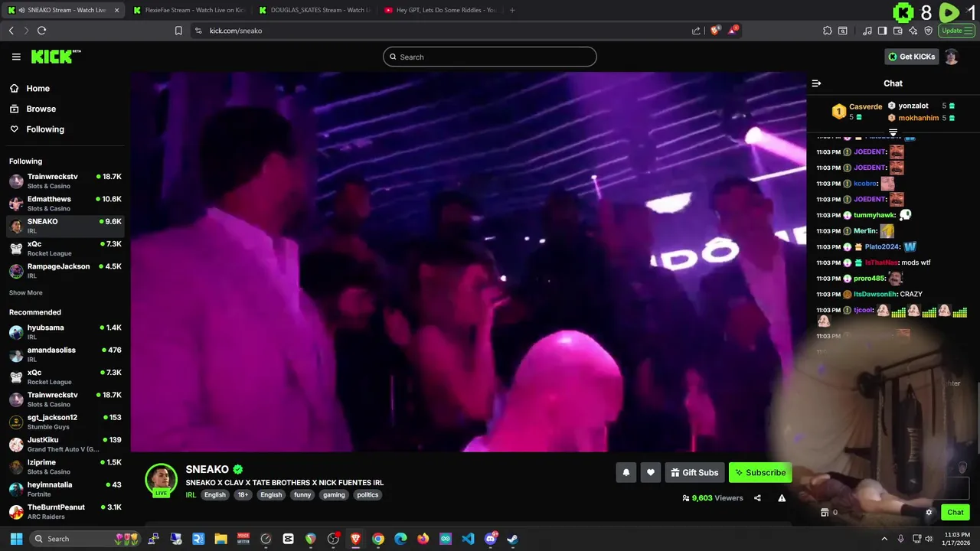
Task: Click the browser Update menu button
Action: [x=957, y=31]
